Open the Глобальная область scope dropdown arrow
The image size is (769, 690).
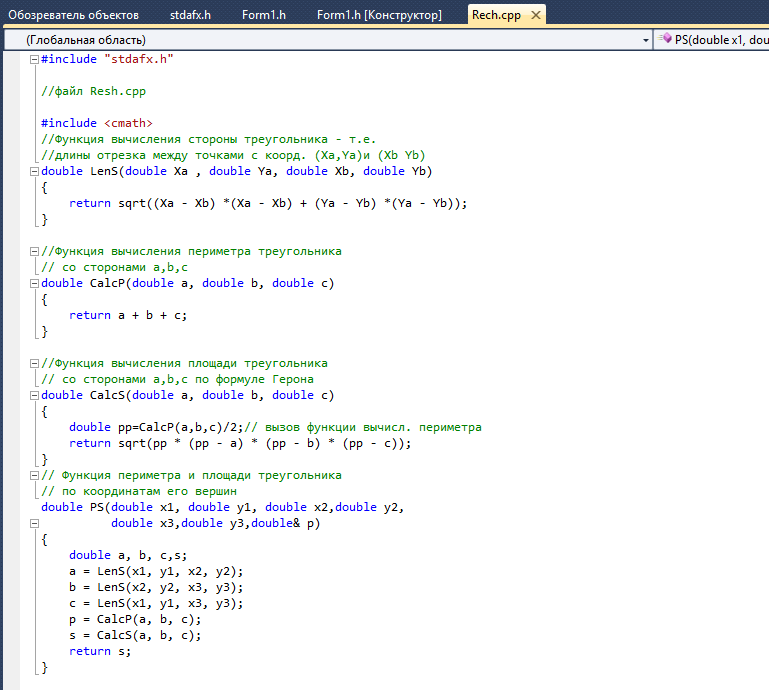click(x=646, y=40)
